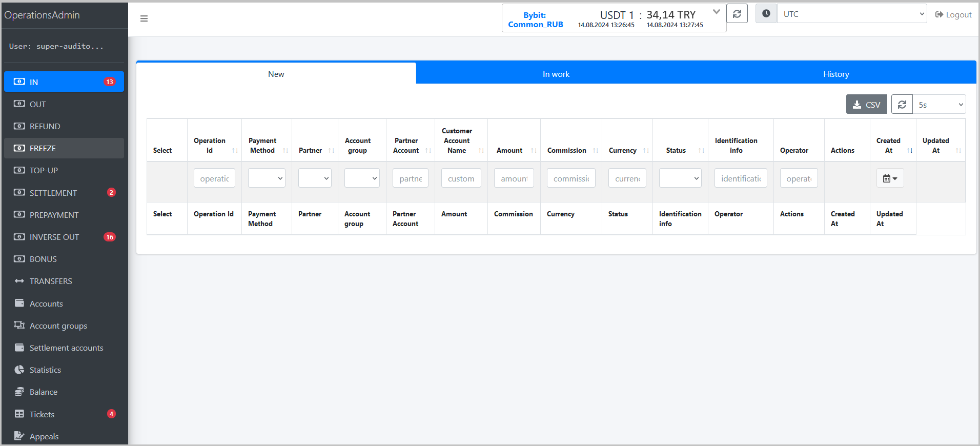The image size is (980, 446).
Task: Click the Tickets table icon
Action: [19, 414]
